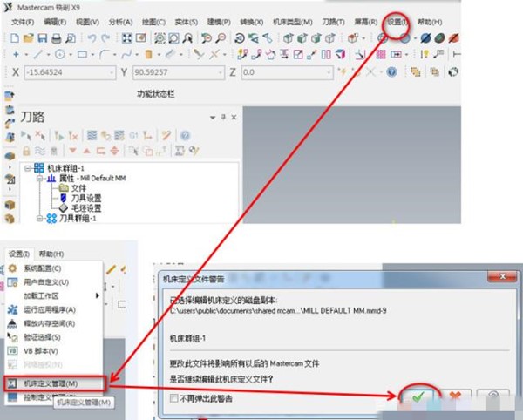Collapse the 属性 Mill Default MM node

coord(40,179)
